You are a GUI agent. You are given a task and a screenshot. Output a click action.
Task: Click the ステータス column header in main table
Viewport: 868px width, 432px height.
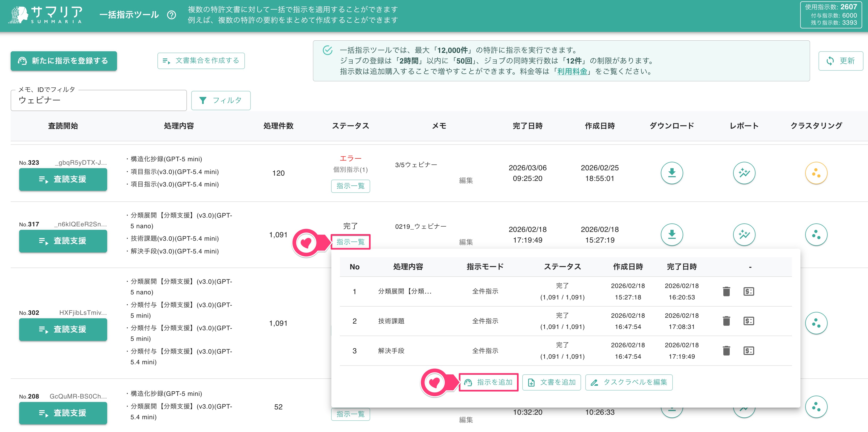[350, 126]
